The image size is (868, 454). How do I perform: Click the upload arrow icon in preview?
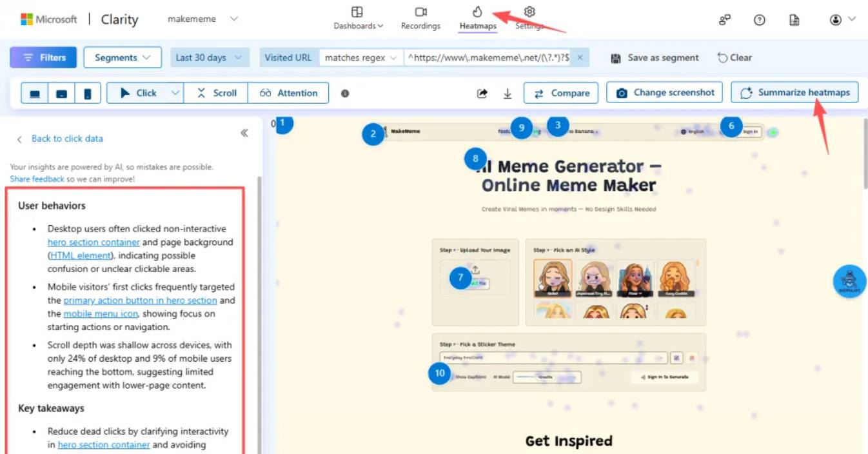point(476,270)
